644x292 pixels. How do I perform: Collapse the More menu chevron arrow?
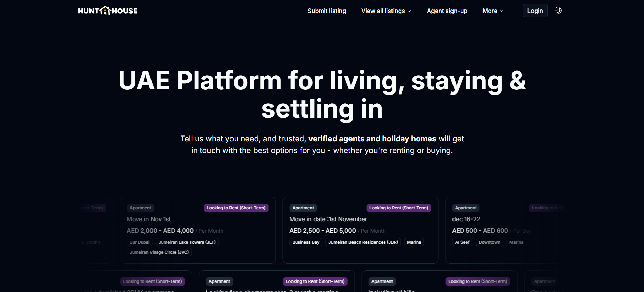coord(502,11)
